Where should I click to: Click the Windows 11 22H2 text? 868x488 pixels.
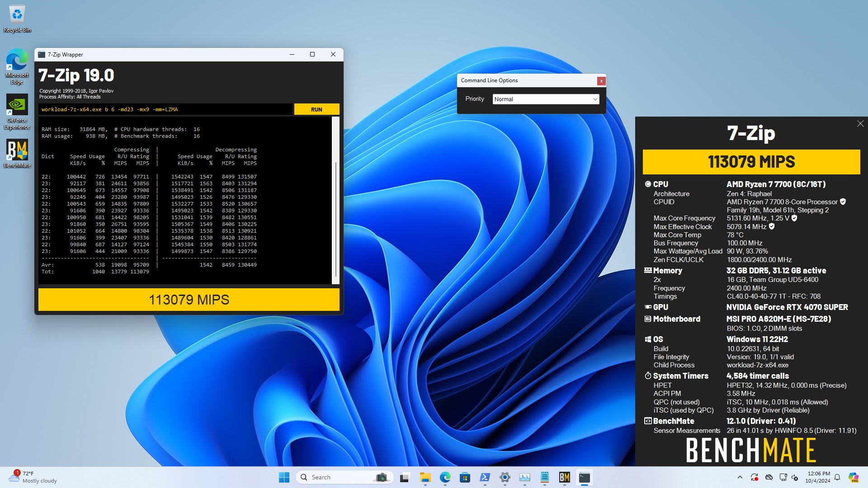tap(757, 339)
